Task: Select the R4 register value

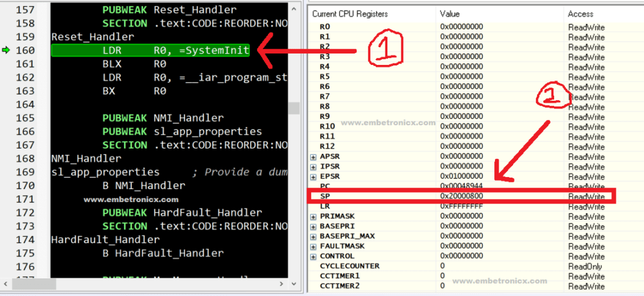Action: pyautogui.click(x=461, y=67)
